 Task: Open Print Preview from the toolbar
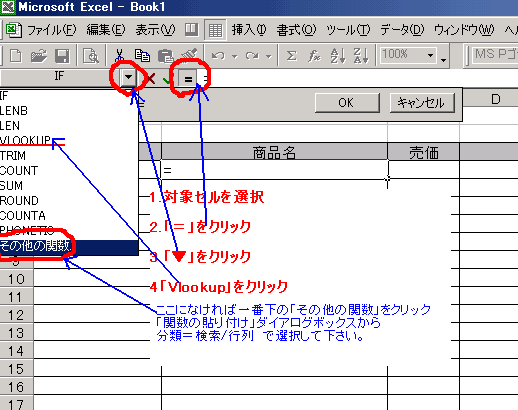click(x=90, y=56)
